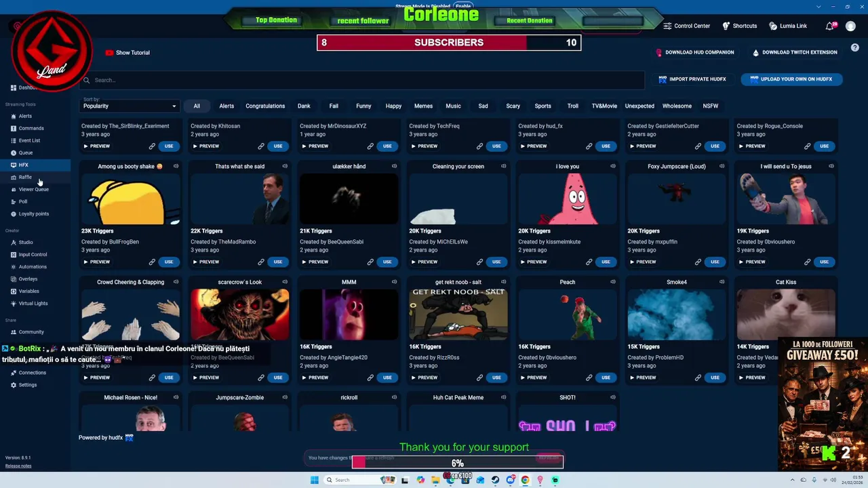This screenshot has height=488, width=868.
Task: Open the get rekt noob - salt thumbnail
Action: pyautogui.click(x=458, y=314)
